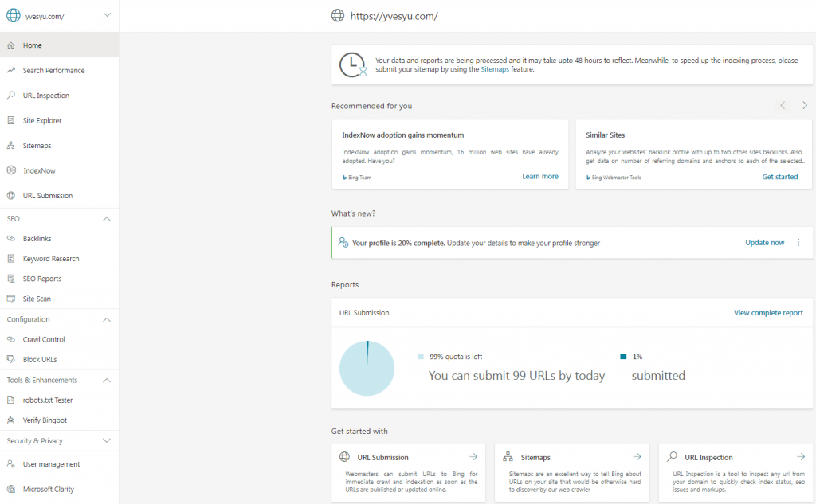Click the profile icon in What's new card
Viewport: 816px width, 504px height.
click(x=343, y=242)
